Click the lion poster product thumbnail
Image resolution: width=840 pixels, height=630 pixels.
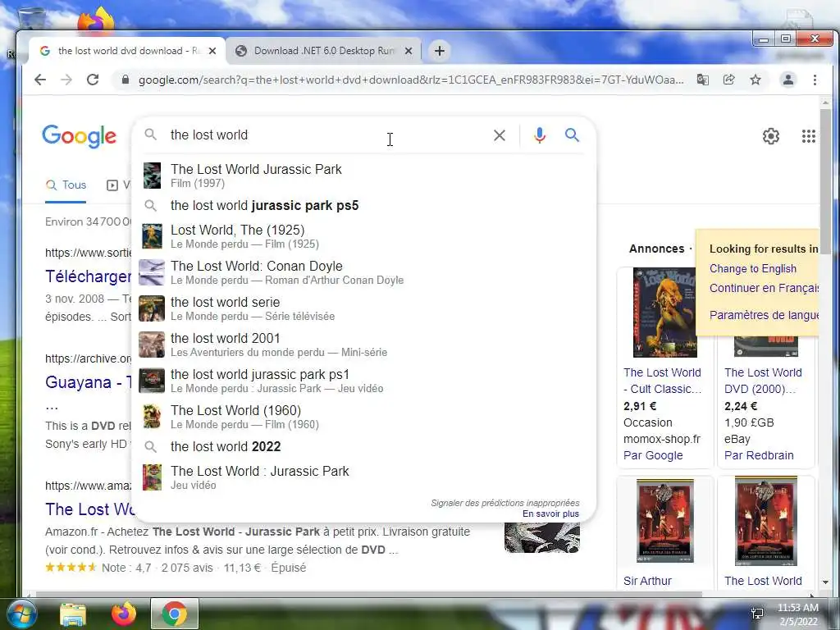[x=664, y=313]
